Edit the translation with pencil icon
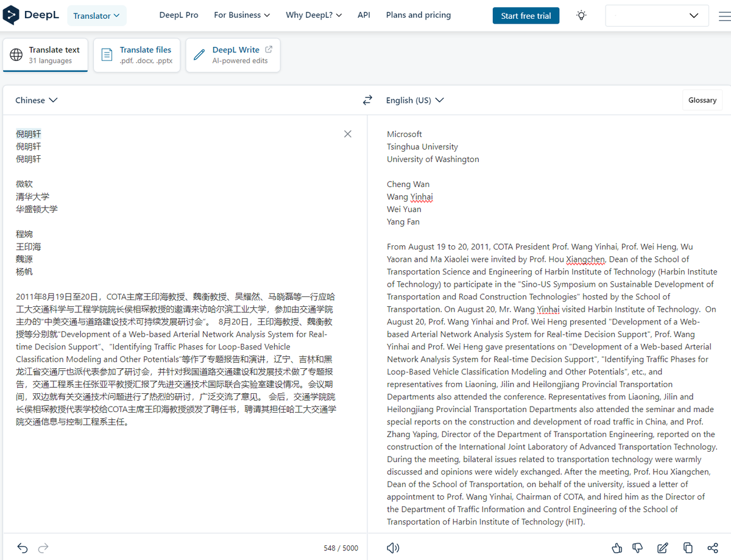Viewport: 731px width, 560px height. [663, 548]
